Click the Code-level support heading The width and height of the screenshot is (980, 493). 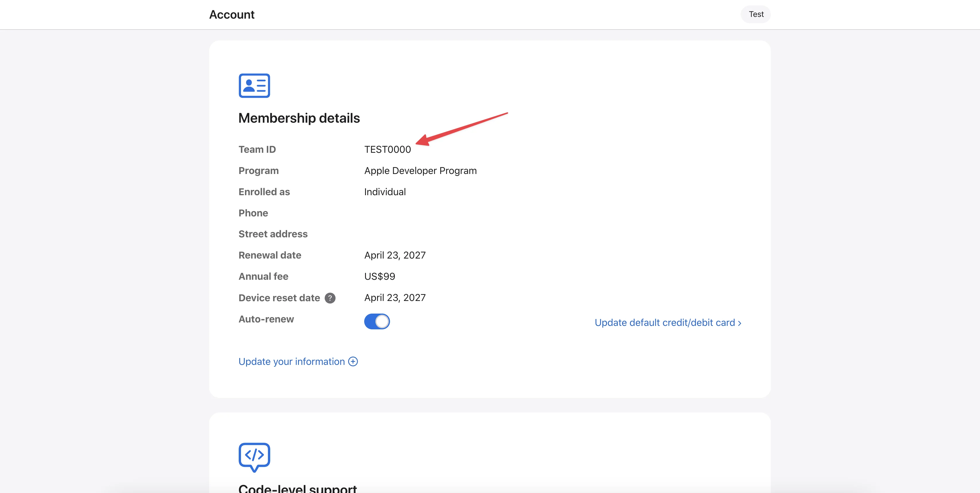tap(297, 488)
